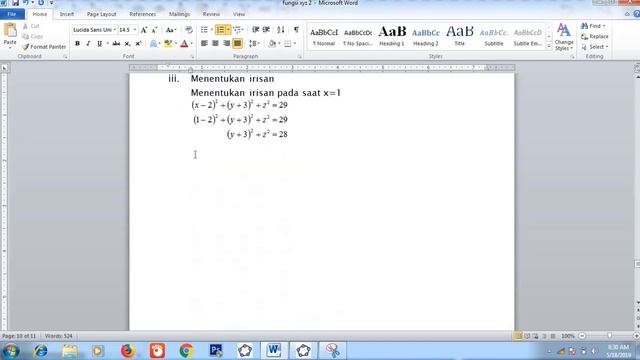
Task: Apply No Spacing style
Action: pos(358,37)
